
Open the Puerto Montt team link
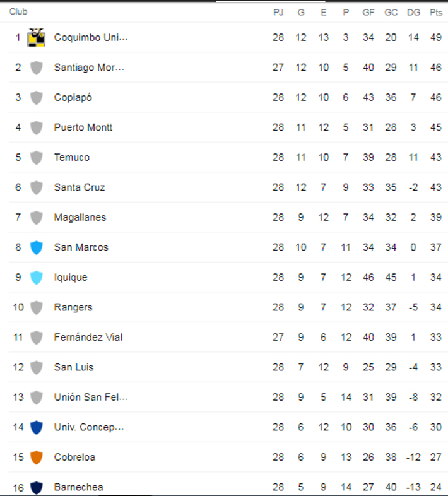83,127
